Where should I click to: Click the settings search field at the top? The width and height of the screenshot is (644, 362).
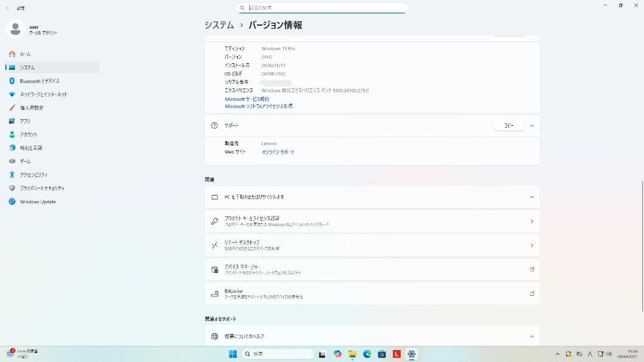[322, 8]
